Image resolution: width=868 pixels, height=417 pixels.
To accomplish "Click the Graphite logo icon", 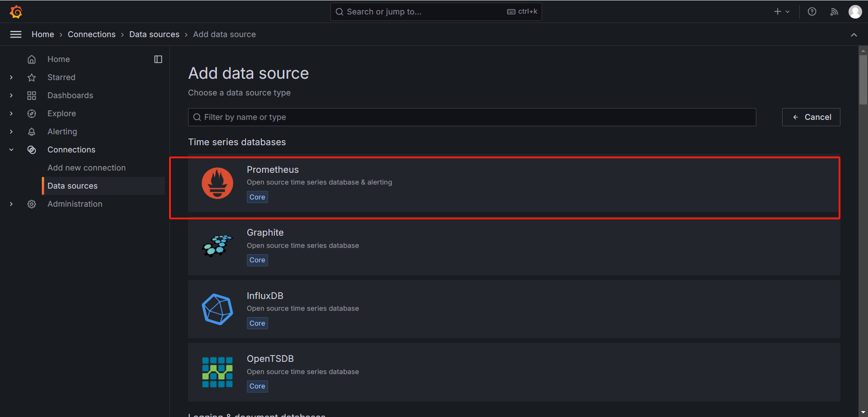I will pos(217,246).
